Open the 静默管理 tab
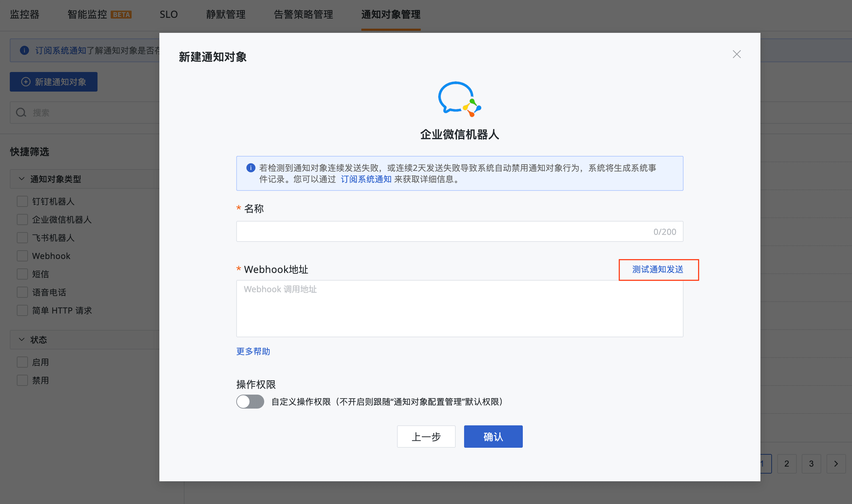 tap(225, 15)
